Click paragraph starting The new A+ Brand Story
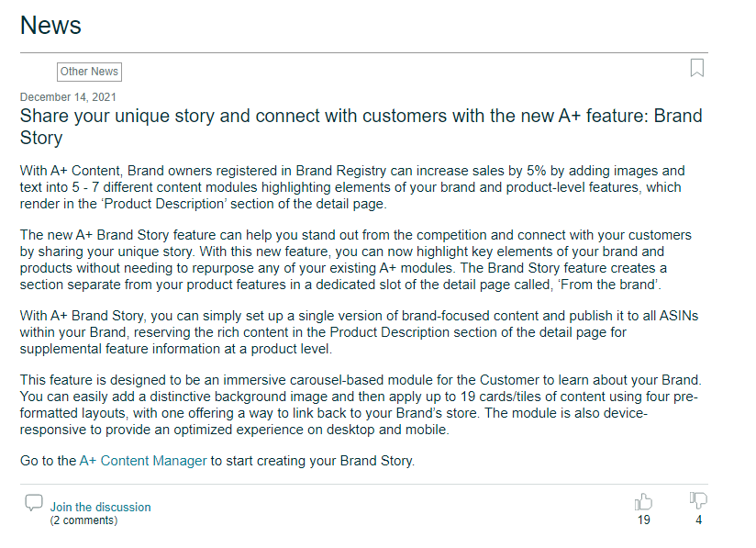 (356, 260)
